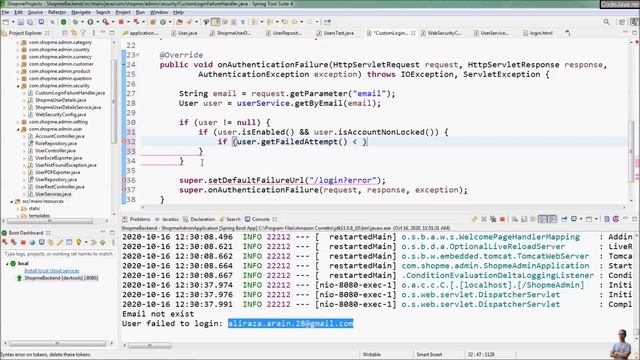Click the Boot Dashboard tag filter field
Image resolution: width=640 pixels, height=360 pixels.
(58, 254)
